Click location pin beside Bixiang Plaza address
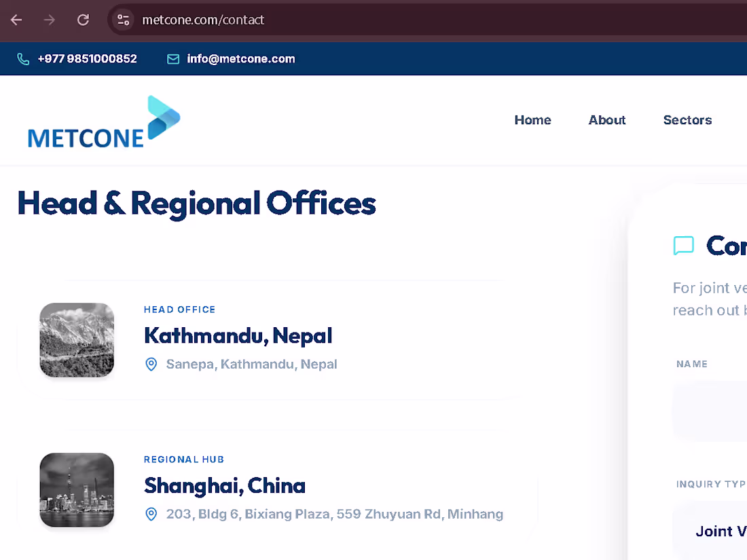The width and height of the screenshot is (747, 560). pos(151,515)
